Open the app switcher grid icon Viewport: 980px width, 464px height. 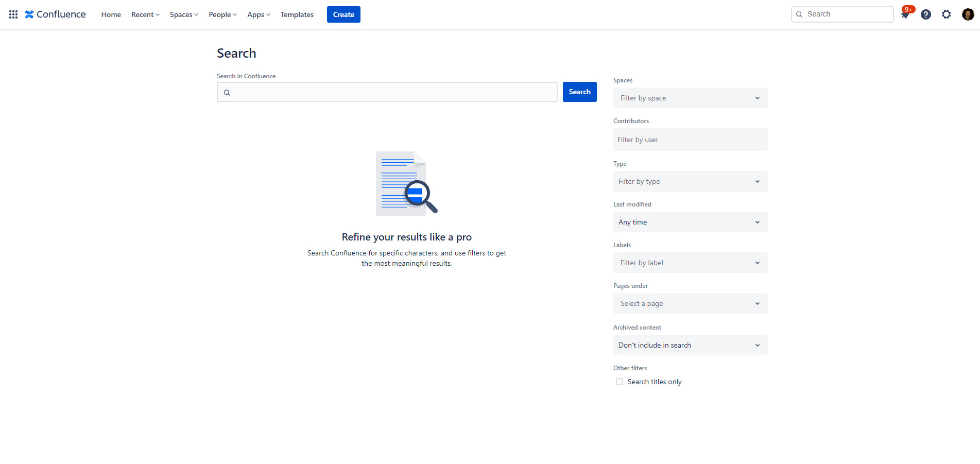pos(13,14)
